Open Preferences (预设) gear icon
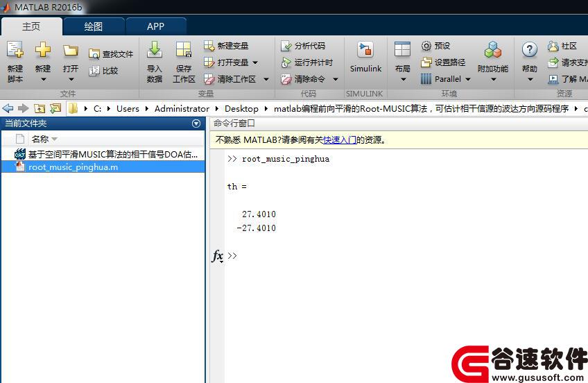Screen dimensions: 588x383 426,46
